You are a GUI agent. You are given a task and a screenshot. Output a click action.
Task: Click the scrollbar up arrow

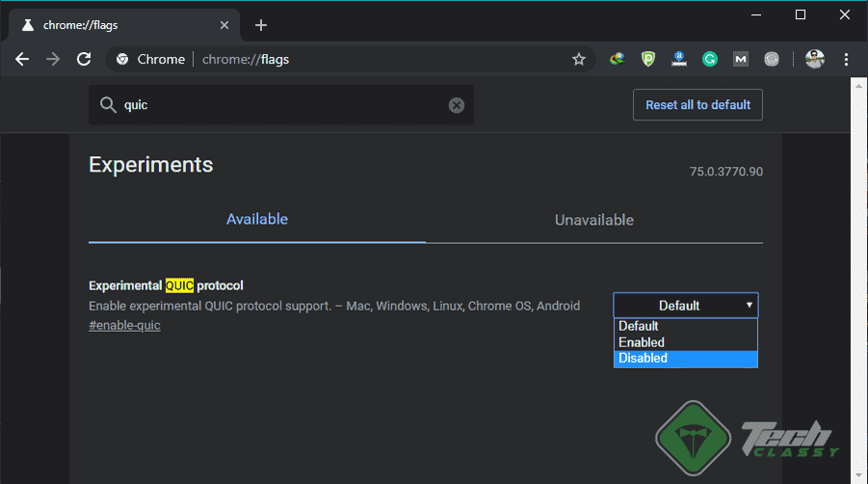[858, 86]
